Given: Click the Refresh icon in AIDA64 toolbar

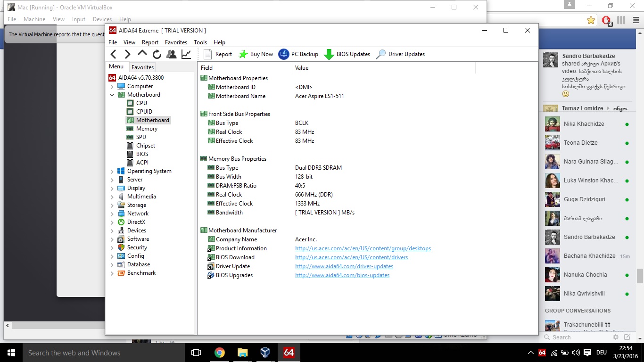Looking at the screenshot, I should coord(157,54).
